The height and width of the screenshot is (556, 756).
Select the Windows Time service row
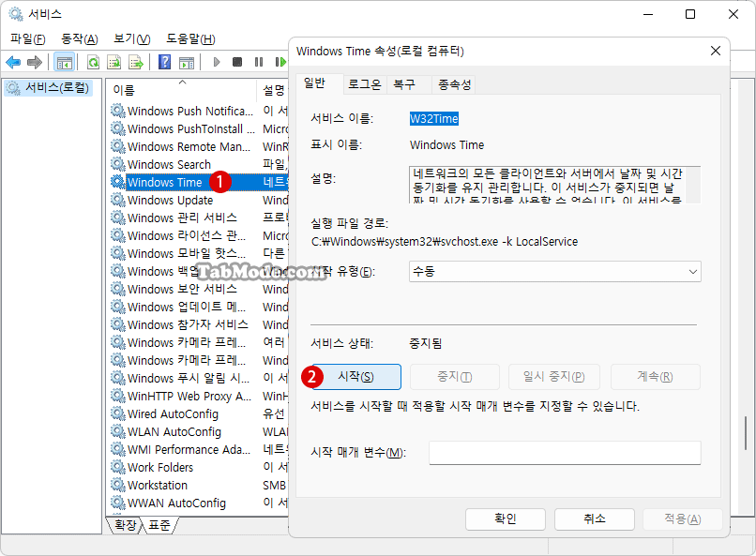pos(200,182)
